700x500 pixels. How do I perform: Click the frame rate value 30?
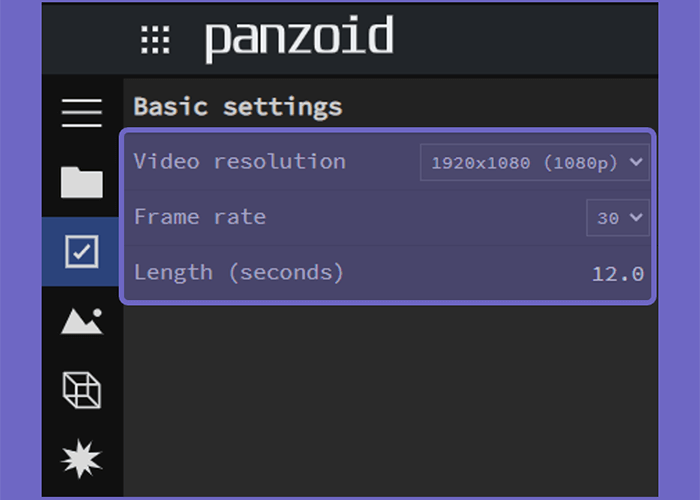click(x=608, y=218)
